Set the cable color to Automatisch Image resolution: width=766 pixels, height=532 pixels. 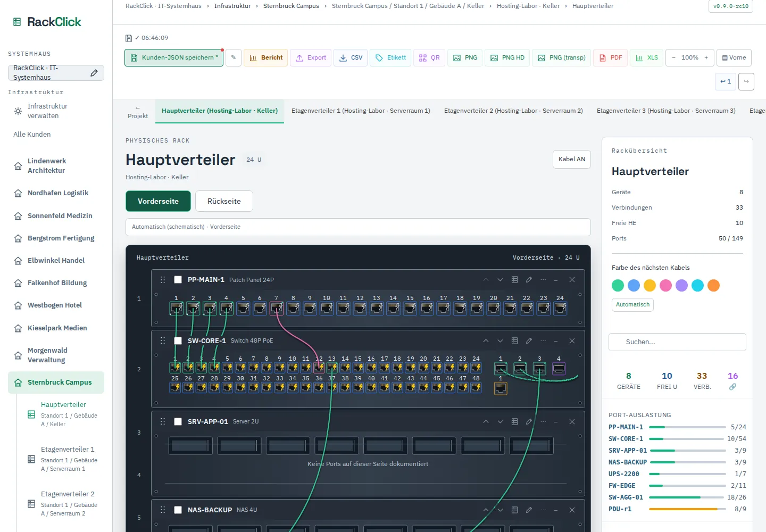coord(632,305)
